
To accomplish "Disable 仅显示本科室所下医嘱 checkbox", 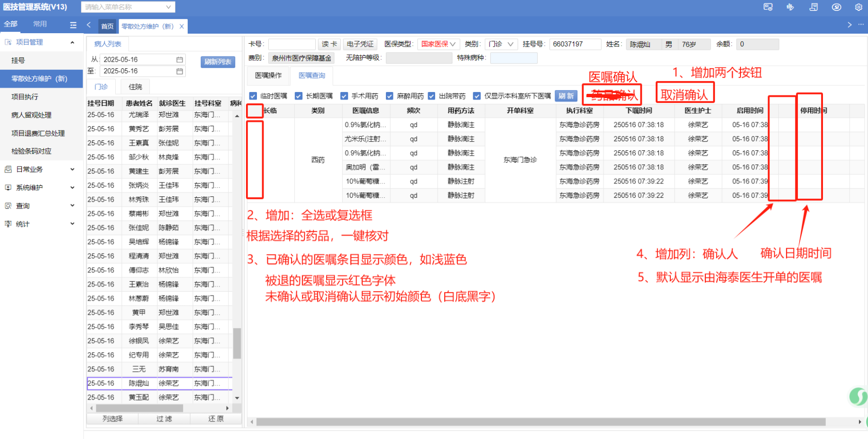I will coord(477,96).
